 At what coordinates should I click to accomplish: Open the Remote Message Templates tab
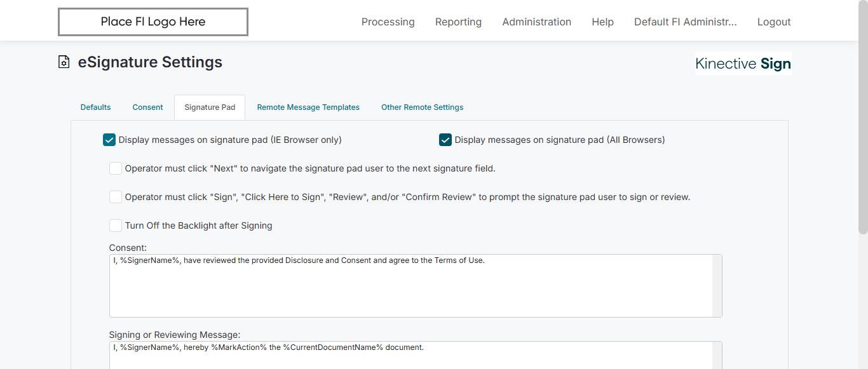[x=308, y=107]
